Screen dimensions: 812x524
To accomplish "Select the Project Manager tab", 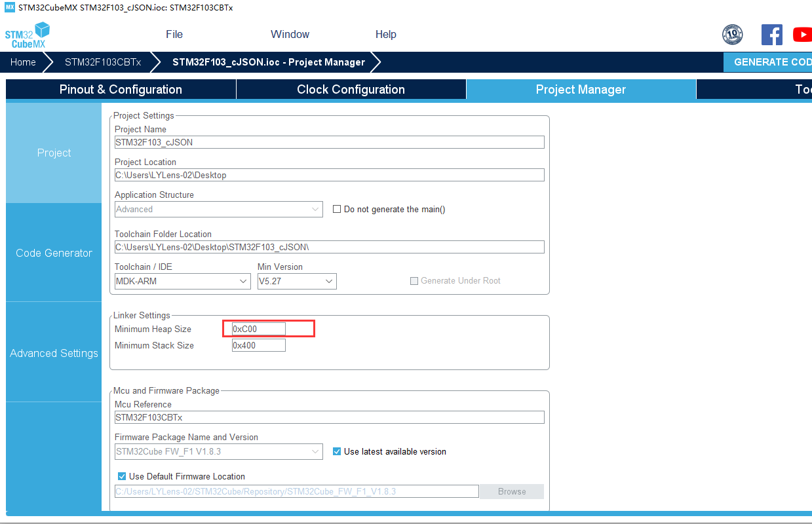I will (x=581, y=89).
